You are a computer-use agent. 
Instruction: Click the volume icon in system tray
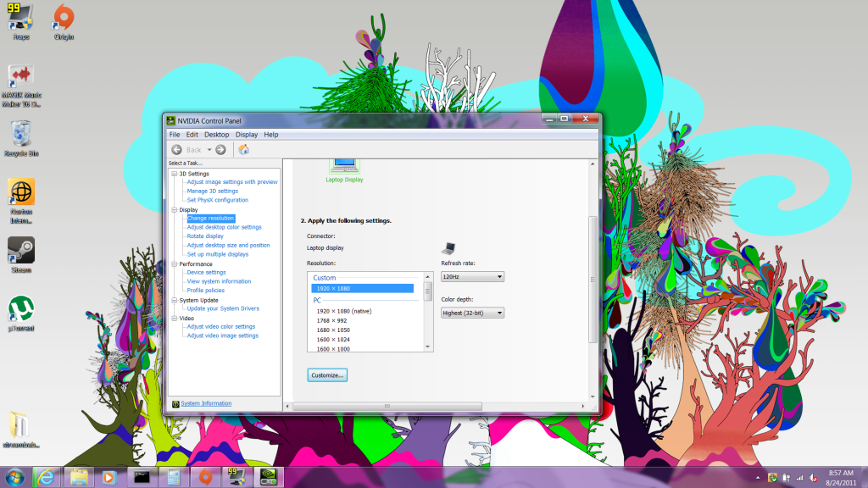[813, 478]
